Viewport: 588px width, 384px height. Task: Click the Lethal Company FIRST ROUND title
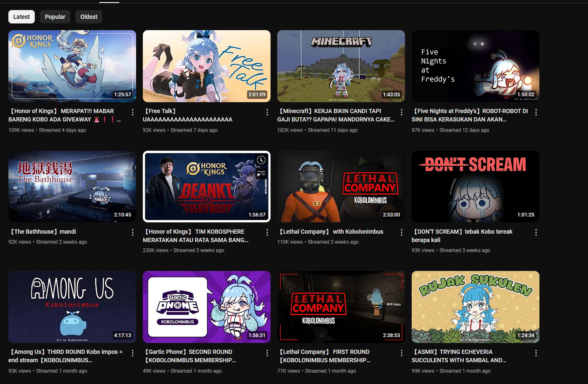coord(324,356)
